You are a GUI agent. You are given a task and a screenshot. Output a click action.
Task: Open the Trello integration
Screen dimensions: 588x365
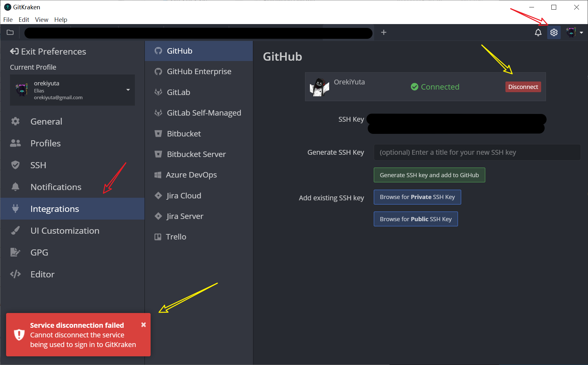[x=176, y=237]
